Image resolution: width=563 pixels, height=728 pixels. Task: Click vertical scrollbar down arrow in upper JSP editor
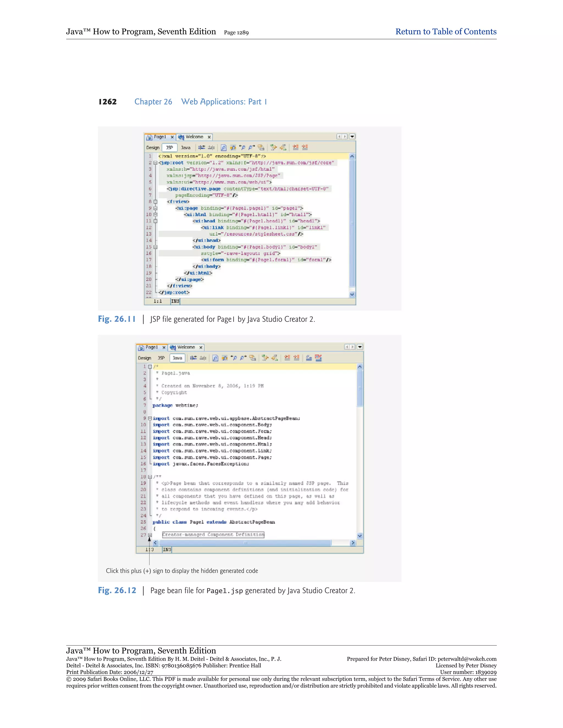click(352, 294)
